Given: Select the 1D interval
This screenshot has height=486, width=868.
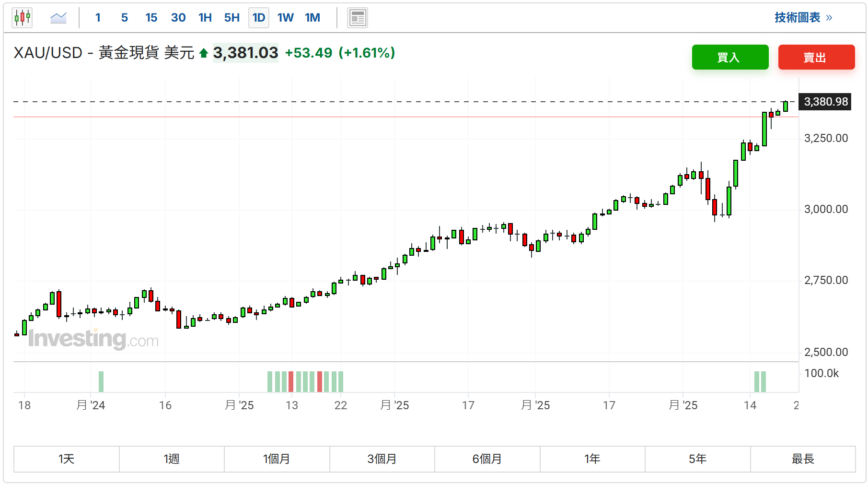Looking at the screenshot, I should pos(259,18).
